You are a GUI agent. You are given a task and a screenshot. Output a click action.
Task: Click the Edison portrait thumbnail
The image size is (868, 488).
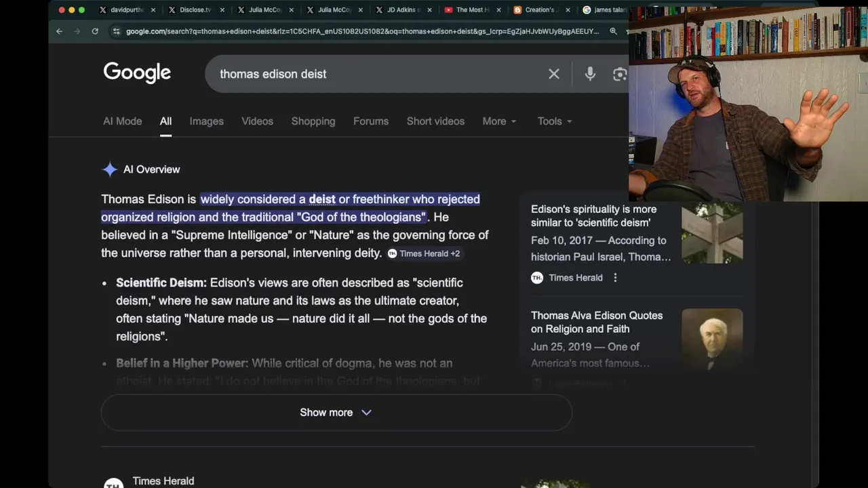[x=712, y=339]
